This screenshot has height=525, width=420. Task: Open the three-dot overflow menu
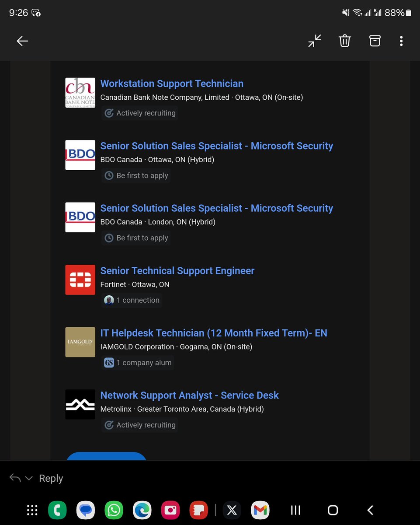[x=401, y=41]
